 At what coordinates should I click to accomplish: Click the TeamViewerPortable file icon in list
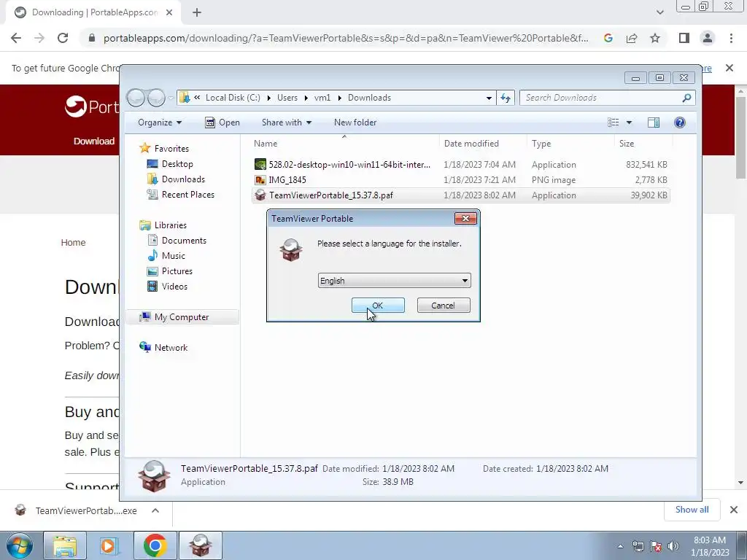tap(260, 195)
